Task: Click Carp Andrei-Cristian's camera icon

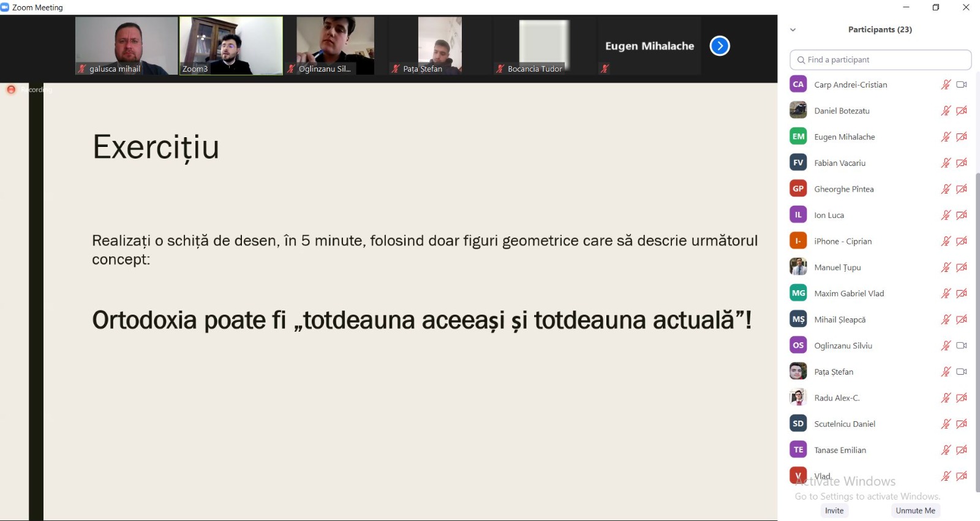Action: pos(962,84)
